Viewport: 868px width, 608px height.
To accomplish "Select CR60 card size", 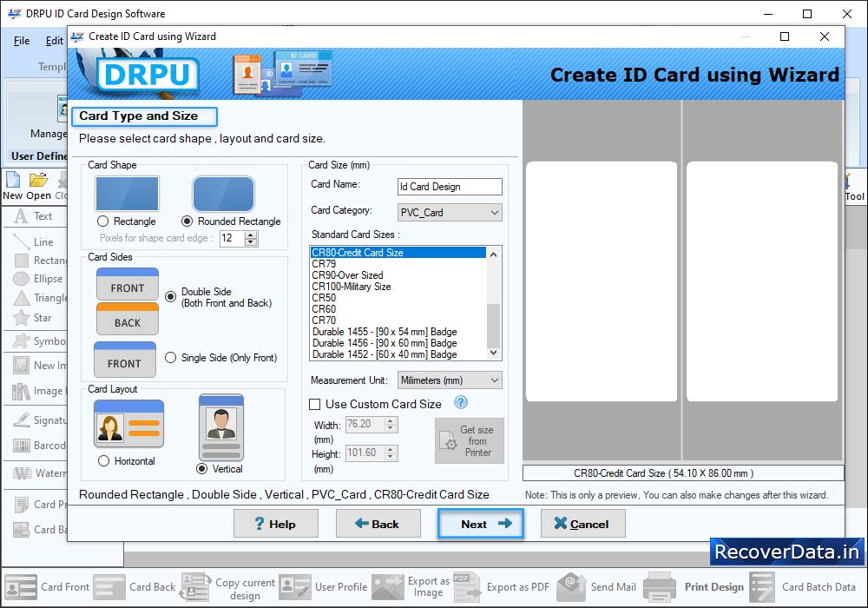I will 398,309.
